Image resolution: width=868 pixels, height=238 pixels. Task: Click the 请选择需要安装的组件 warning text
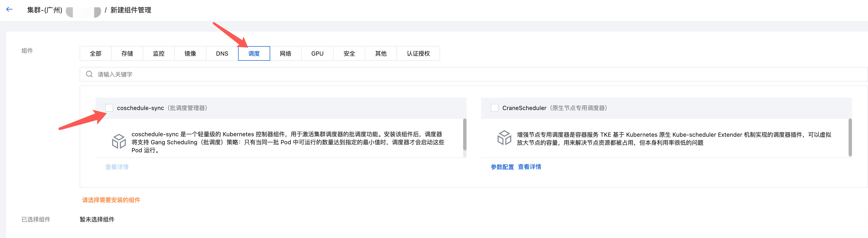point(111,200)
